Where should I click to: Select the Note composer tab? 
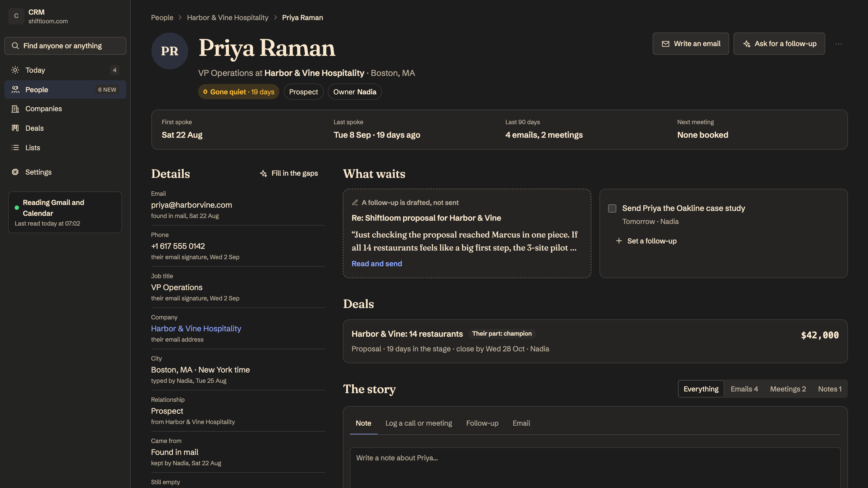(x=363, y=423)
